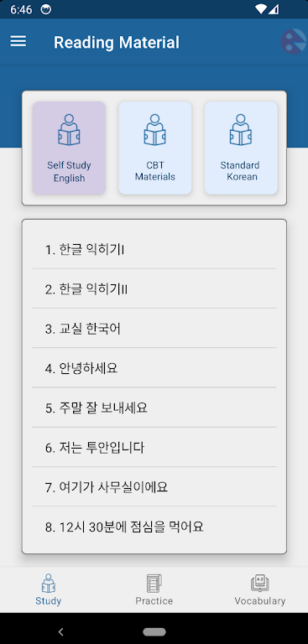The image size is (308, 644).
Task: Tap the circular profile icon in the header
Action: point(294,41)
